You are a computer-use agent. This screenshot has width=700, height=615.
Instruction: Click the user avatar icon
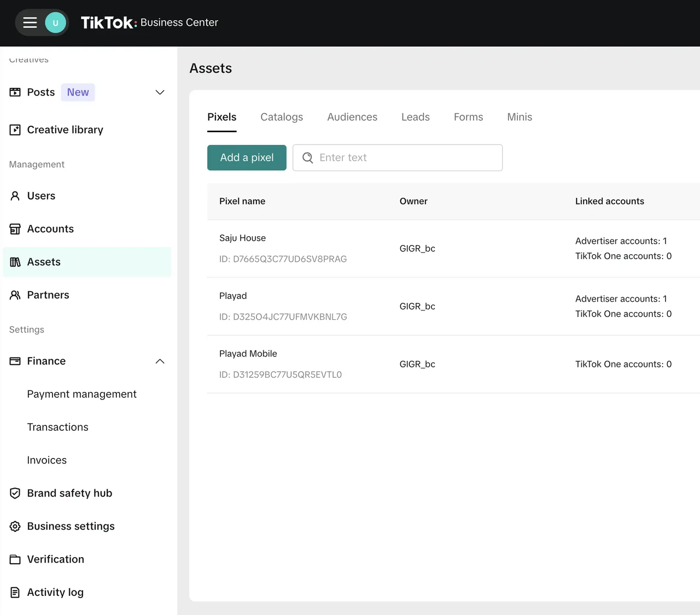(x=55, y=22)
